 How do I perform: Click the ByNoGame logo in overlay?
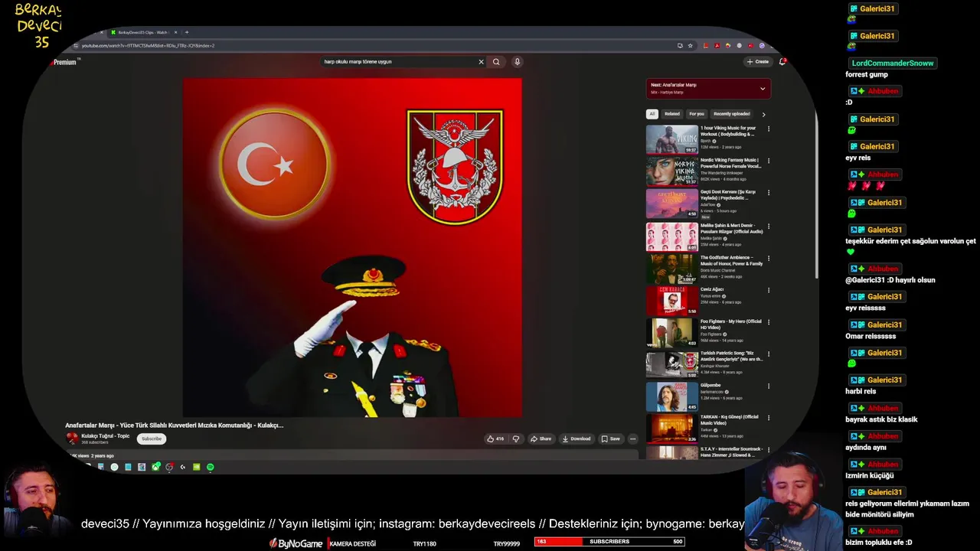pos(297,543)
